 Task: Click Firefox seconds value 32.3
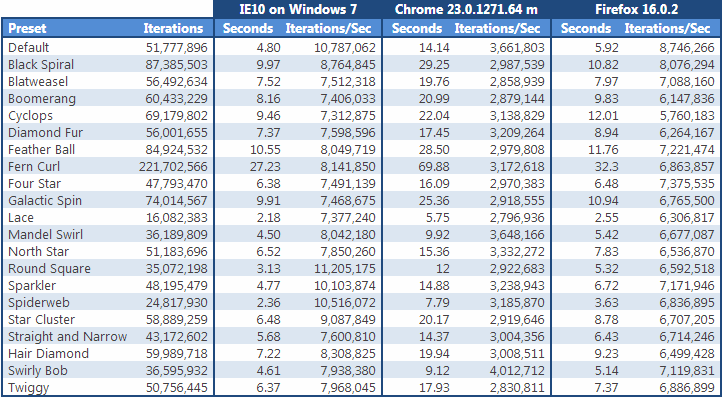pos(606,166)
